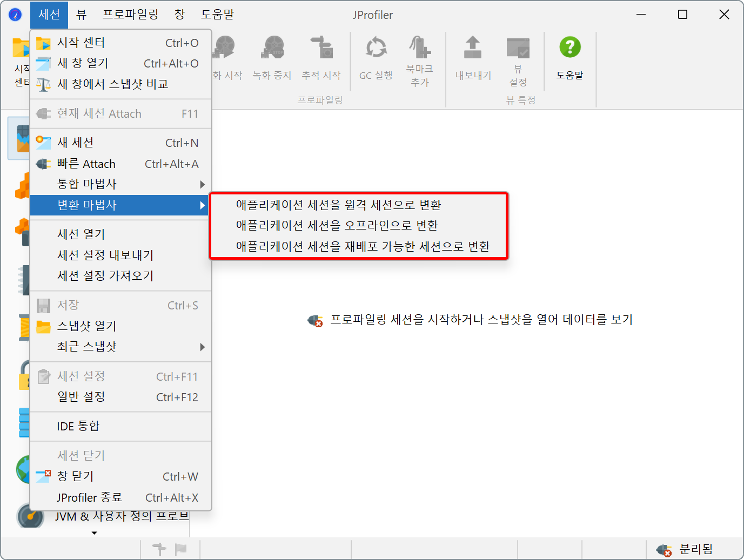The width and height of the screenshot is (744, 560).
Task: Click the 분리됨 status icon
Action: [x=664, y=550]
